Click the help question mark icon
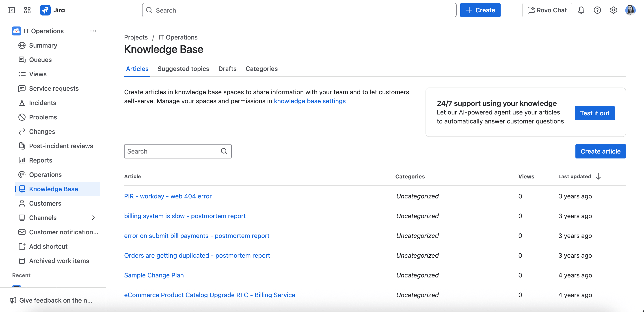644x312 pixels. click(597, 10)
